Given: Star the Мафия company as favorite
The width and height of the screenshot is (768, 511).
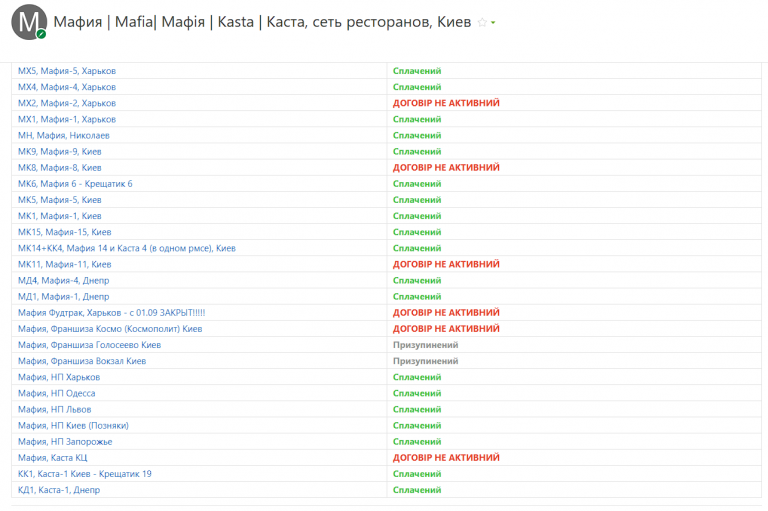Looking at the screenshot, I should [x=482, y=23].
